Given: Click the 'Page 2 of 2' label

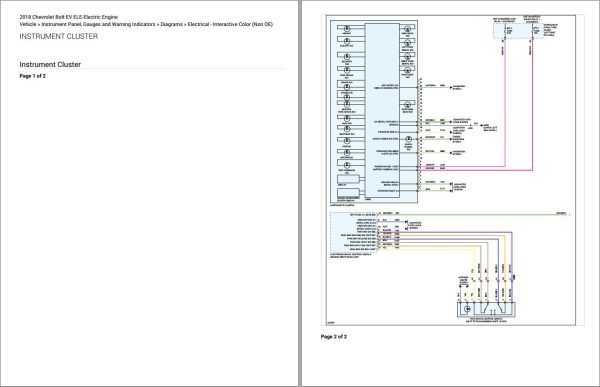Looking at the screenshot, I should (334, 336).
